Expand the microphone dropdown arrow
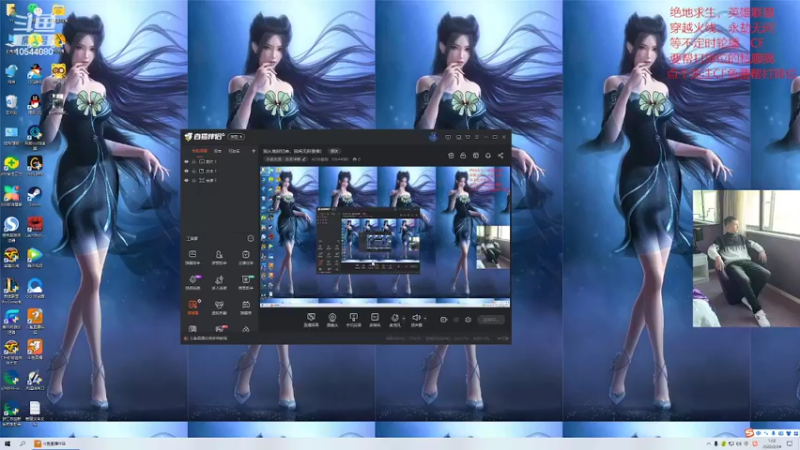800x450 pixels. [x=404, y=319]
